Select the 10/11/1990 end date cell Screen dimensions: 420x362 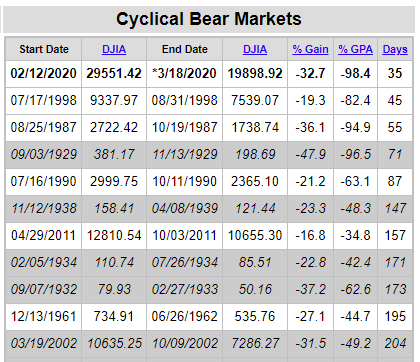pos(185,182)
